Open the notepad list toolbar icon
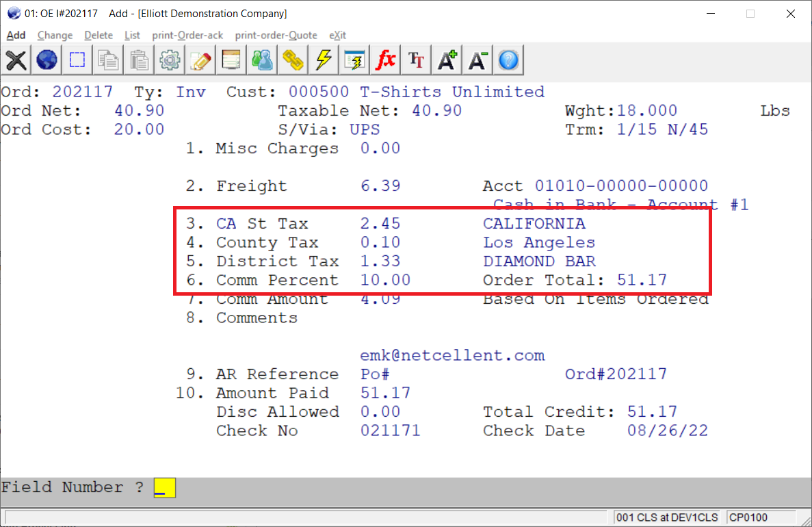812x527 pixels. pyautogui.click(x=231, y=60)
